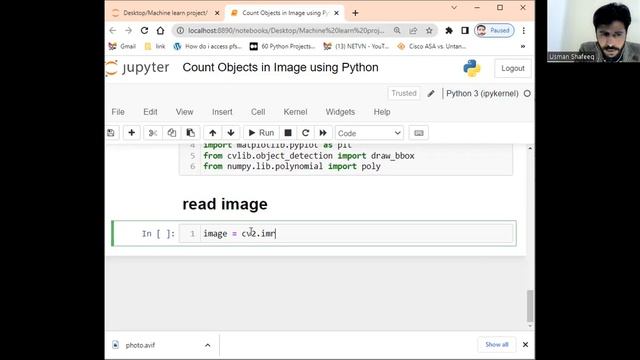640x360 pixels.
Task: Switch to Desktop/Machine learn project tab
Action: click(165, 13)
